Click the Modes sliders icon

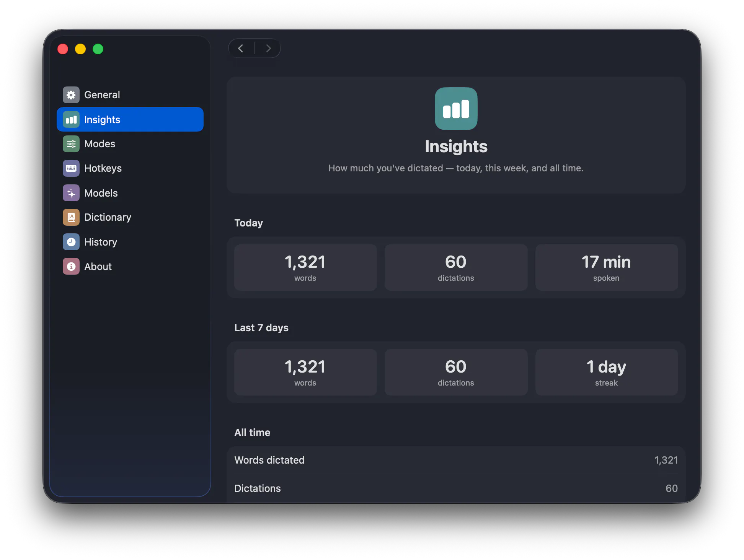71,144
